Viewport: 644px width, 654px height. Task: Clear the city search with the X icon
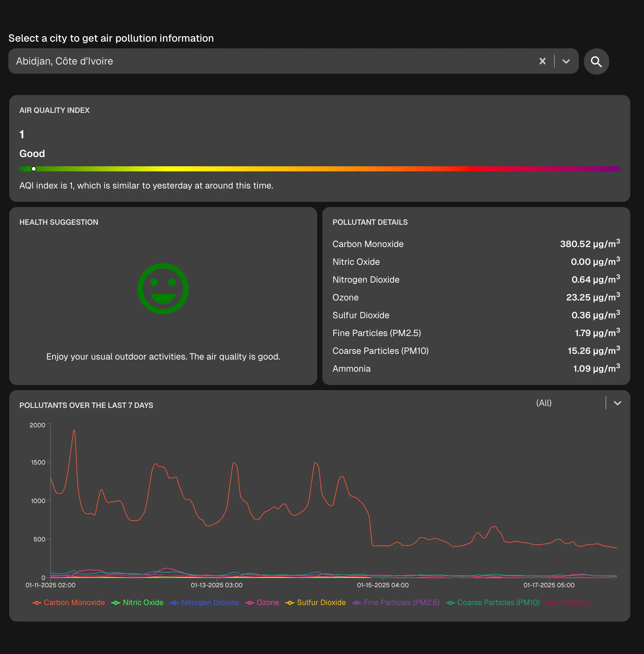coord(543,61)
